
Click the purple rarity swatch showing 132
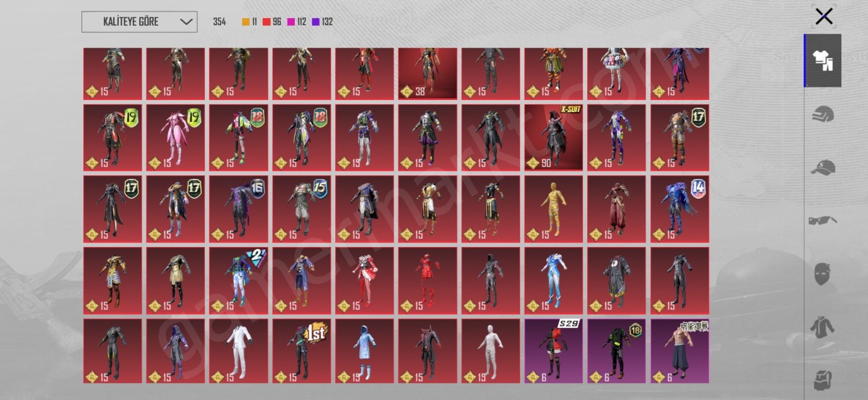pyautogui.click(x=316, y=22)
